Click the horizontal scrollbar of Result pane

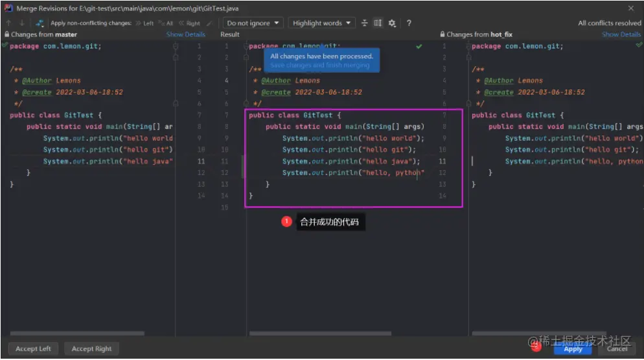click(x=320, y=333)
